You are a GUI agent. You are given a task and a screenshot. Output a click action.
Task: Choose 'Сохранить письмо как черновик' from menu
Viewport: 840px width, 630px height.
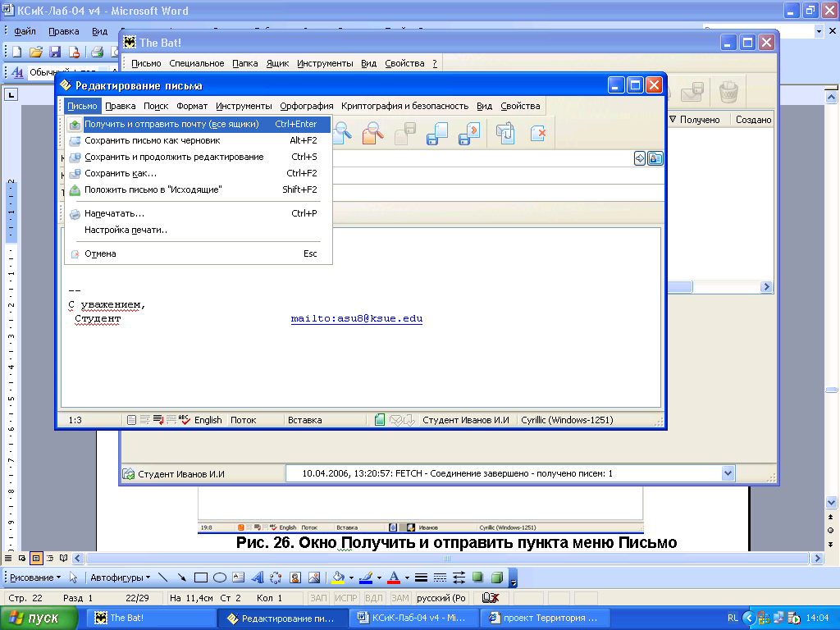pyautogui.click(x=198, y=140)
